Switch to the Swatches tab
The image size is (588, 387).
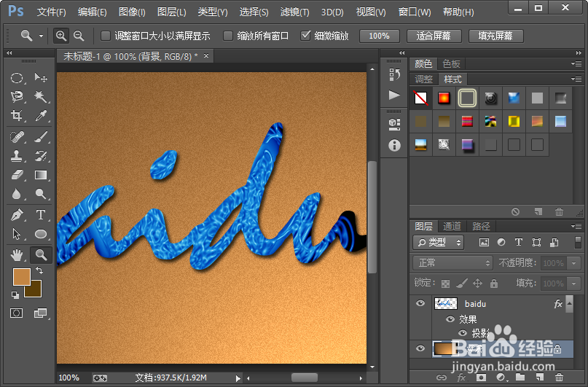pos(451,63)
